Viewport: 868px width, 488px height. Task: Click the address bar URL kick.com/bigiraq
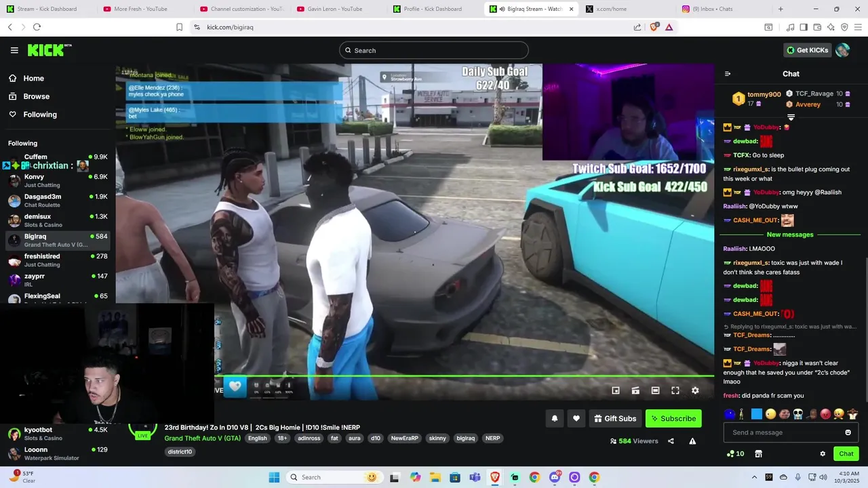click(x=230, y=27)
